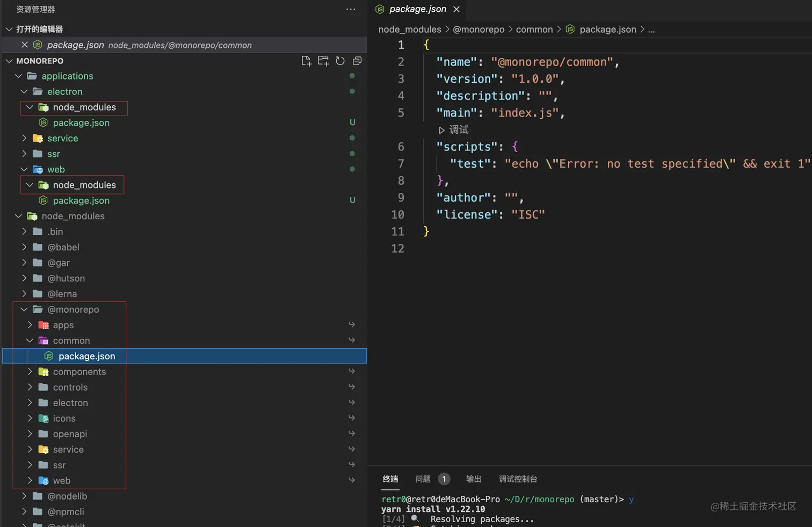Click the green node_modules folder icon under electron
The image size is (812, 527).
44,107
